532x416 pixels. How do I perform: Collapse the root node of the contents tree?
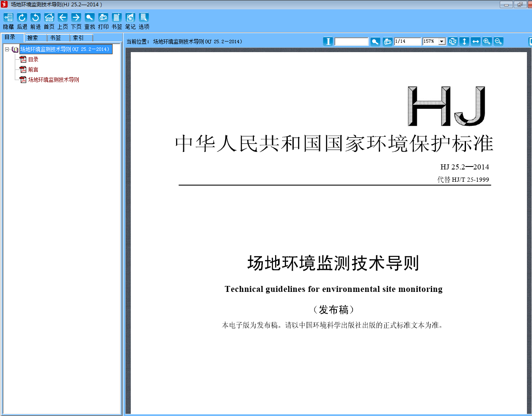pos(7,49)
